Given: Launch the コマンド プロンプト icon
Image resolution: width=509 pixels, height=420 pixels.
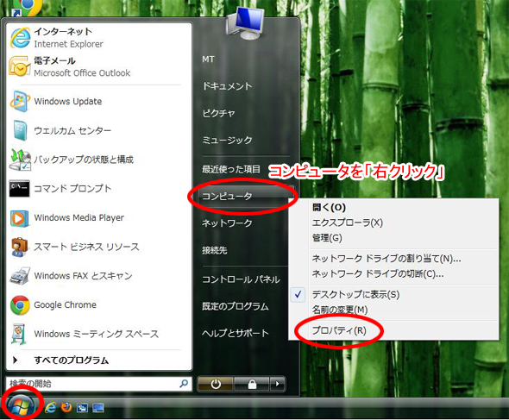Looking at the screenshot, I should coord(20,189).
